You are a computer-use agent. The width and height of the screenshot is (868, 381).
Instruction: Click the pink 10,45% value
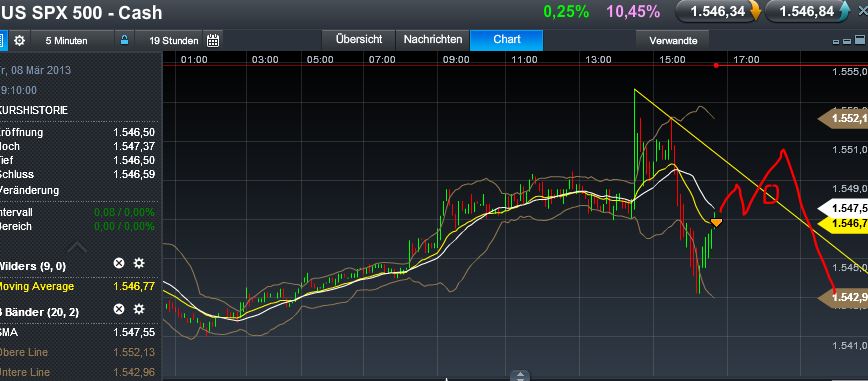click(x=633, y=12)
